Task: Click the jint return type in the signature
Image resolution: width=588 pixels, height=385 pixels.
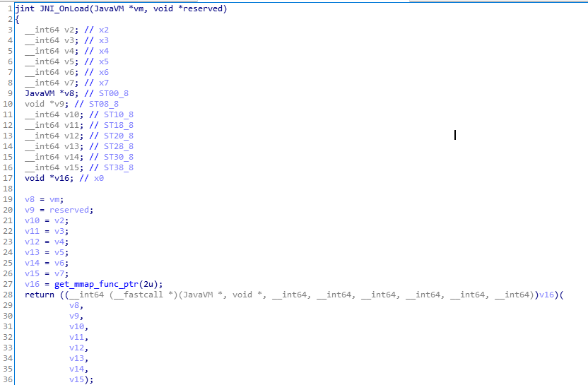Action: pyautogui.click(x=25, y=8)
